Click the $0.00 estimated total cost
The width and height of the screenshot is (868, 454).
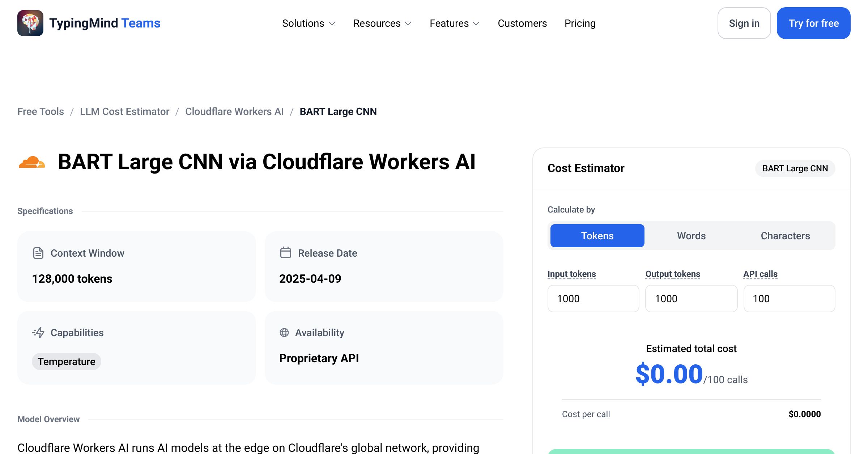point(669,374)
